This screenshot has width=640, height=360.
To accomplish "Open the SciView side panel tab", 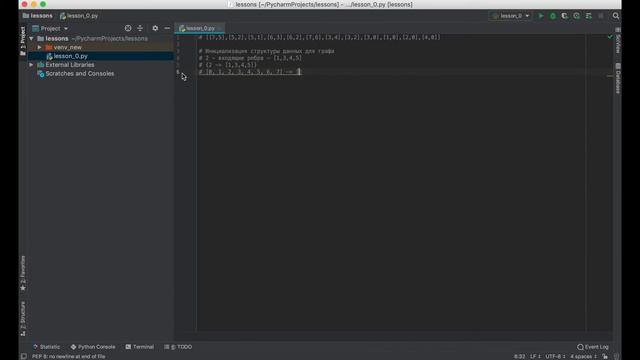I will coord(618,41).
